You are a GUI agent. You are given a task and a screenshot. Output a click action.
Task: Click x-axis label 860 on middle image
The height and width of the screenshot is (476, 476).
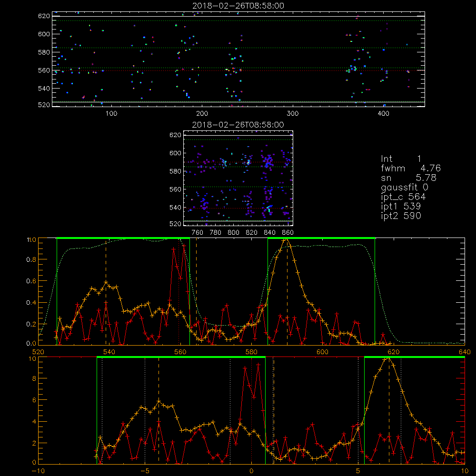[x=288, y=233]
